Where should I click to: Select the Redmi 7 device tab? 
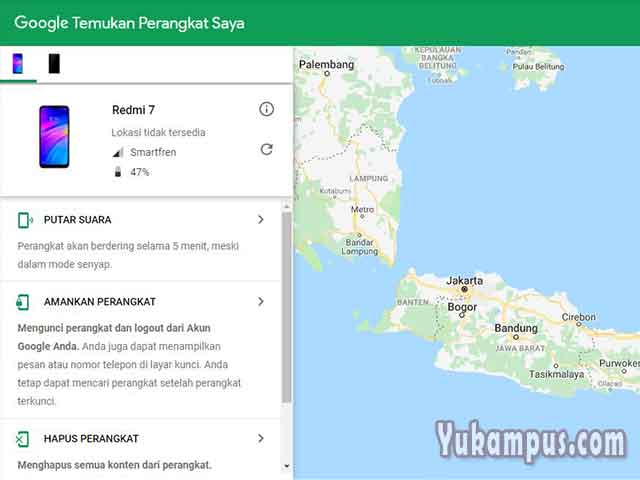18,64
